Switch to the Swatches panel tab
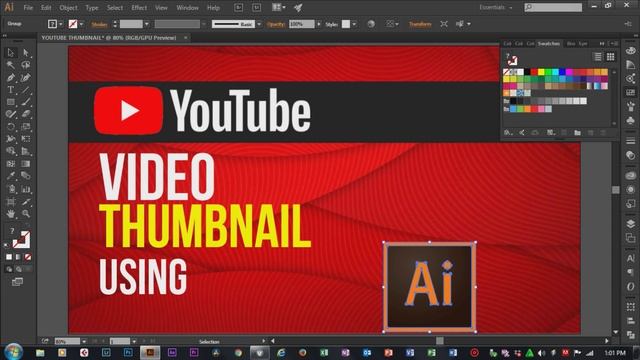This screenshot has width=640, height=360. [x=549, y=44]
